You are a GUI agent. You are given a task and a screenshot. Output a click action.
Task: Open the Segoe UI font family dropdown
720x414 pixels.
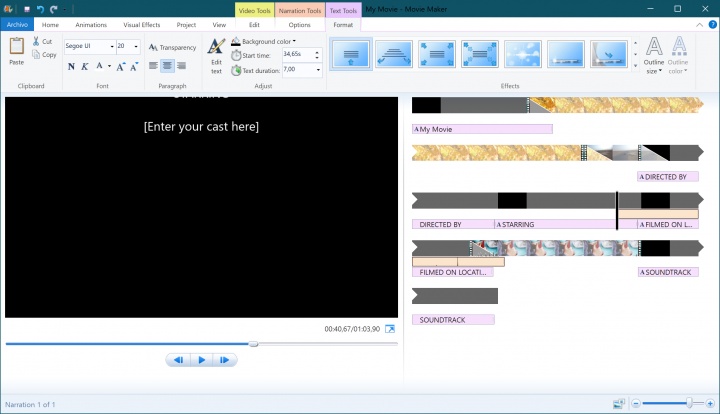click(x=112, y=46)
